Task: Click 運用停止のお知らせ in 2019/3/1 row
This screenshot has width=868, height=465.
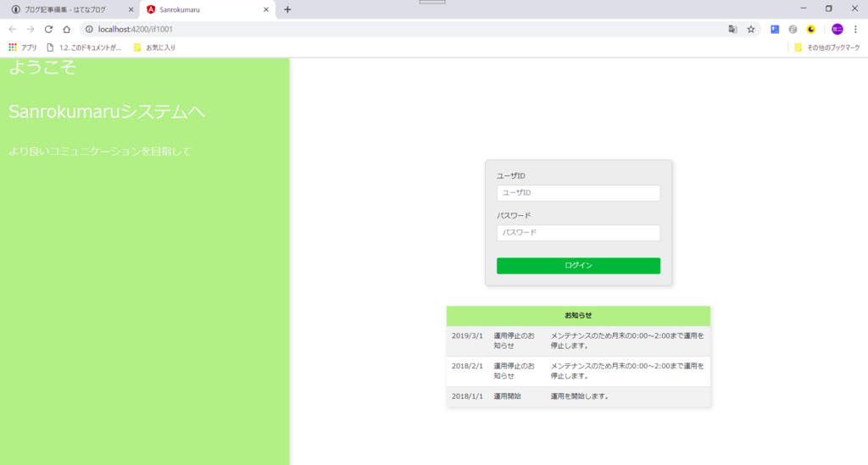Action: tap(515, 340)
